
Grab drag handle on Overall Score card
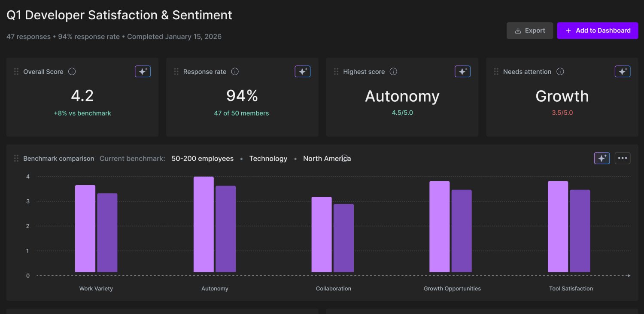(16, 72)
